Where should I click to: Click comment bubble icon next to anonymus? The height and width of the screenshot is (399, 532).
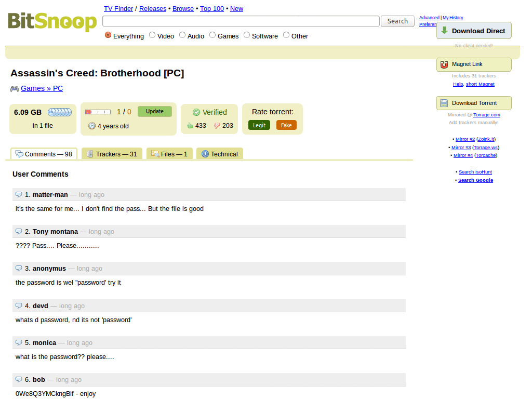coord(19,269)
